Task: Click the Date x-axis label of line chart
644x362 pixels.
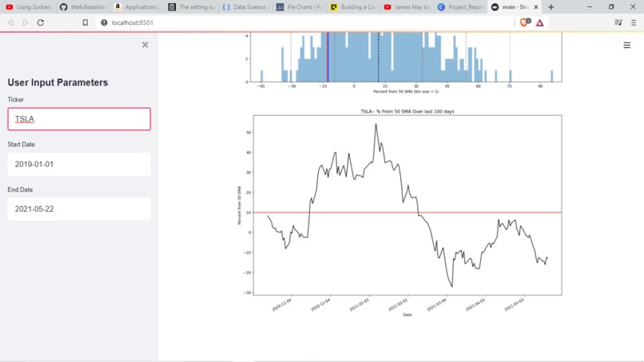Action: [x=407, y=315]
